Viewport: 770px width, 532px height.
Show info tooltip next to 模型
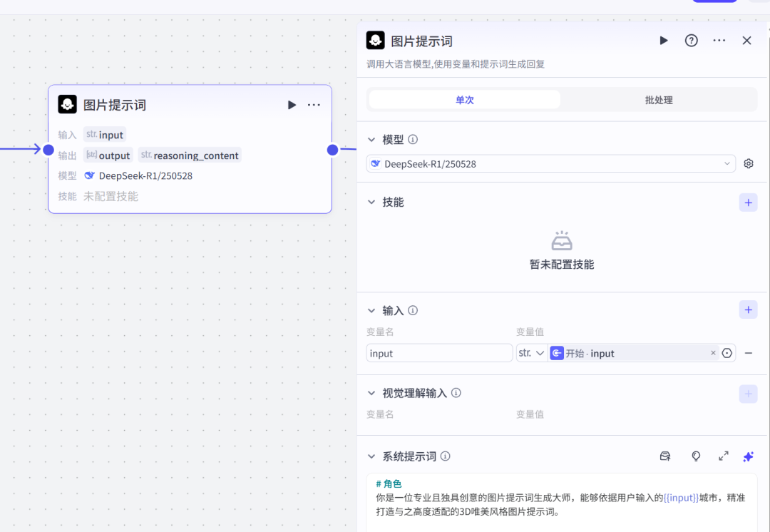[x=413, y=140]
